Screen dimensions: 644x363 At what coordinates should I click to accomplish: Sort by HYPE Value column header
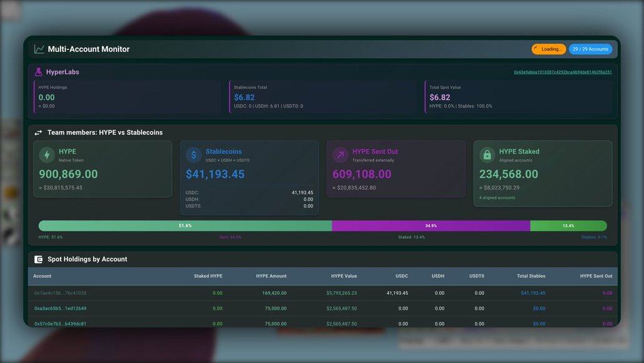344,276
